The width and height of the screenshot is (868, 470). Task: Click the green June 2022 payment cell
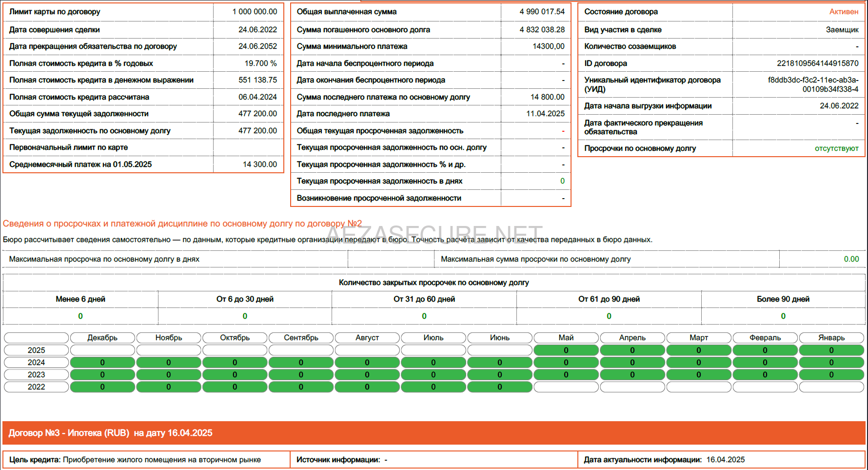click(500, 387)
